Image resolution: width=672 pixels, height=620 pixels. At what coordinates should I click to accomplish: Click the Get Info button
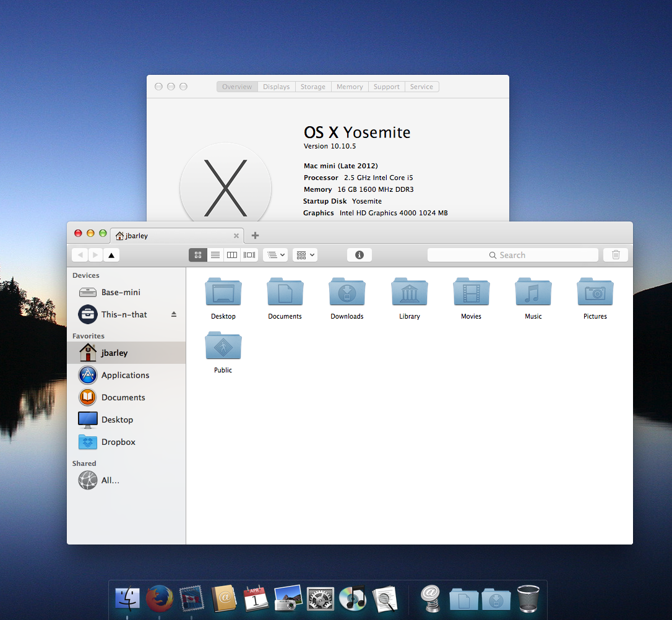point(359,255)
